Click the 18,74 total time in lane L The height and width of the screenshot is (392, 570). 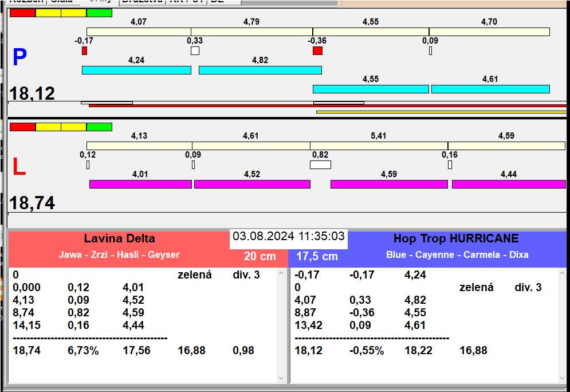(32, 203)
